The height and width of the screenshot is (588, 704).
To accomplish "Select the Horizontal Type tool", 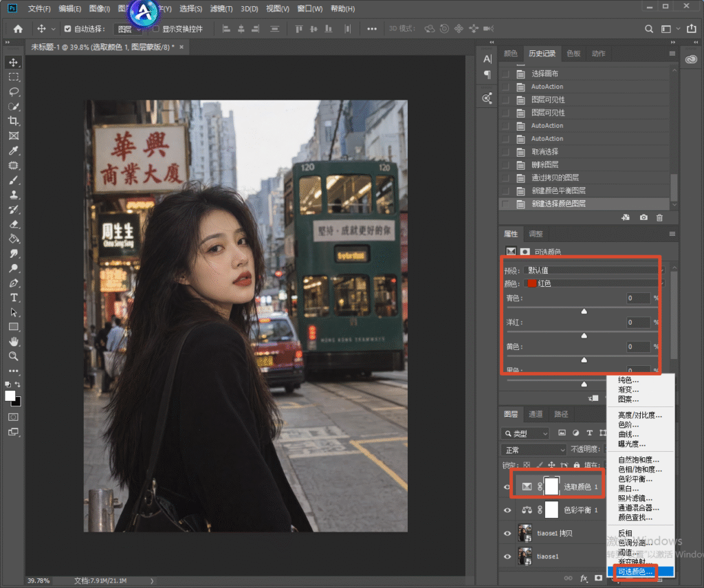I will click(14, 297).
